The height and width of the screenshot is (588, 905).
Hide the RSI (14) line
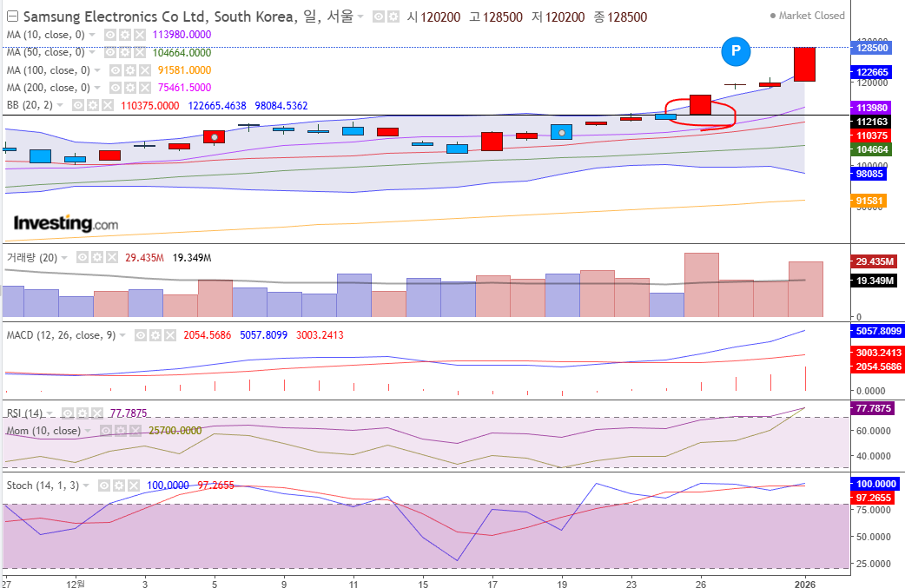tap(68, 413)
